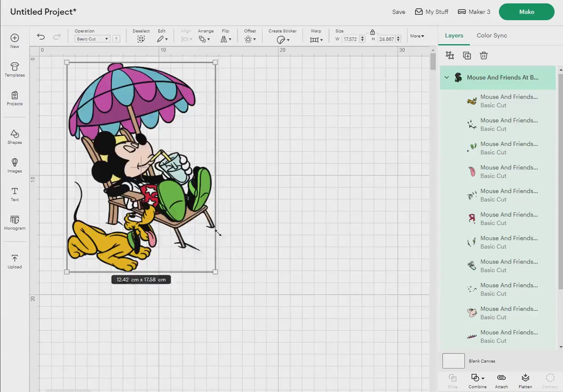Click the green Make button

point(526,12)
